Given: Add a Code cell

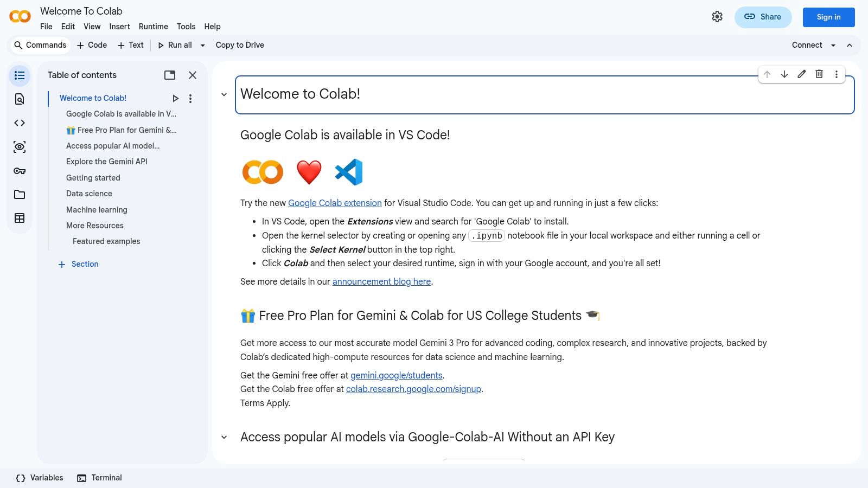Looking at the screenshot, I should click(x=92, y=46).
